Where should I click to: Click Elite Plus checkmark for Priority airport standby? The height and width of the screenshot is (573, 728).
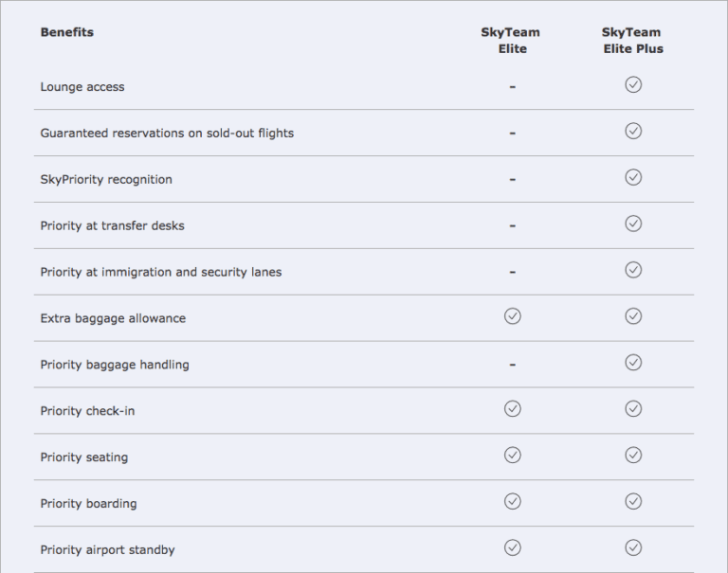pyautogui.click(x=633, y=548)
